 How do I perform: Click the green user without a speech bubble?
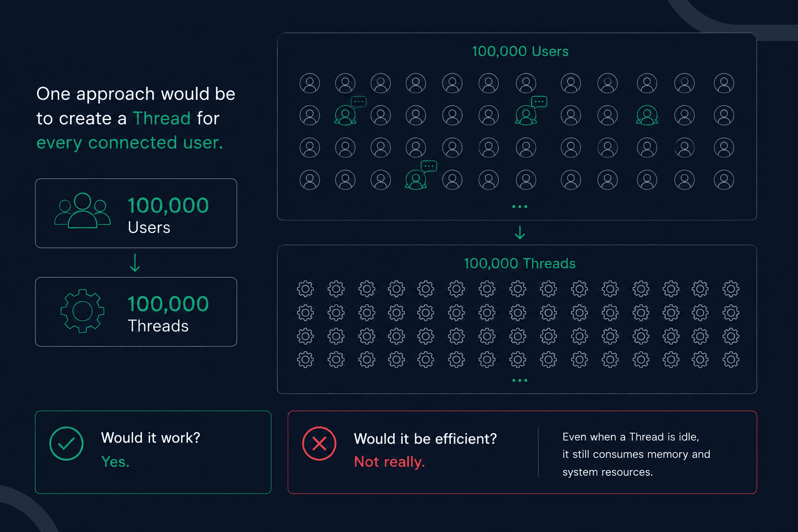[647, 115]
